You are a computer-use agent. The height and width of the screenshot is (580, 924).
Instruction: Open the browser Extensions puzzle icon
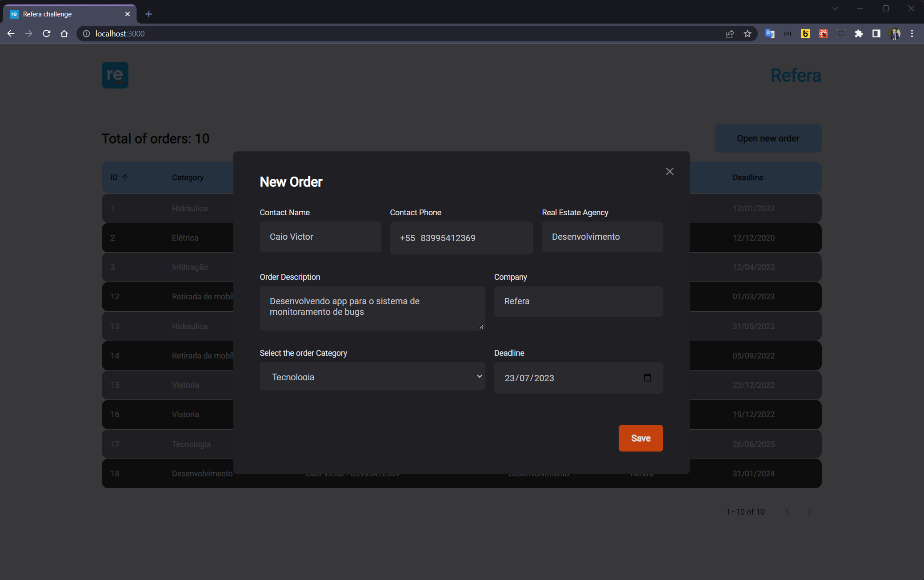tap(859, 34)
